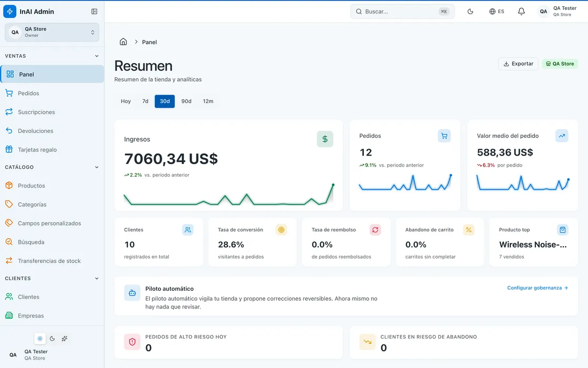The image size is (588, 368).
Task: Click the Búsqueda magnifier icon
Action: click(9, 242)
